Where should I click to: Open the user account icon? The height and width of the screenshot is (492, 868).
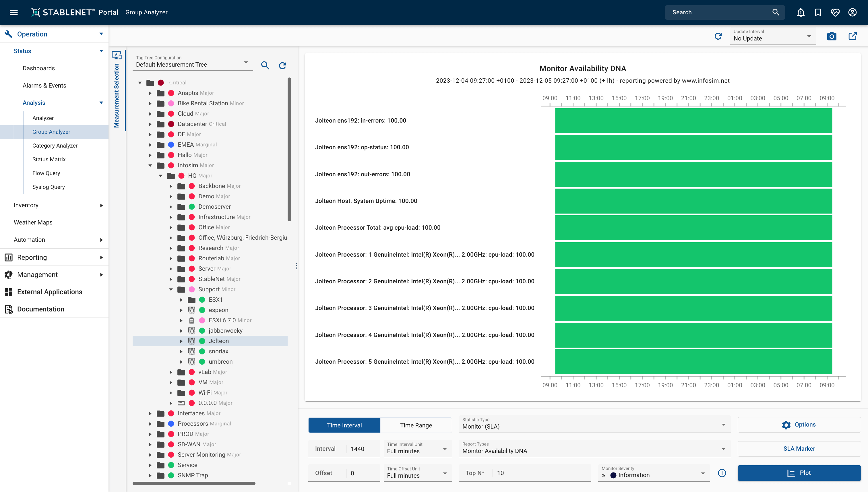(852, 13)
